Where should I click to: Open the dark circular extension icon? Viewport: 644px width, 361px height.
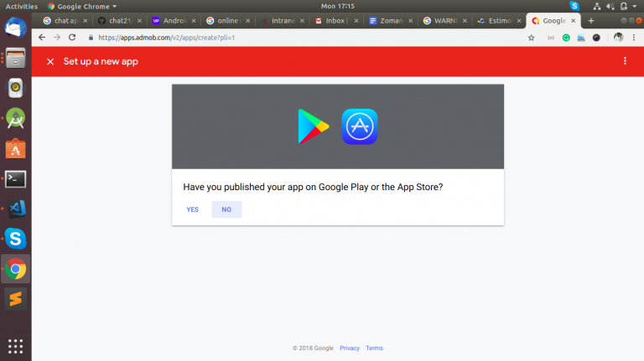596,38
